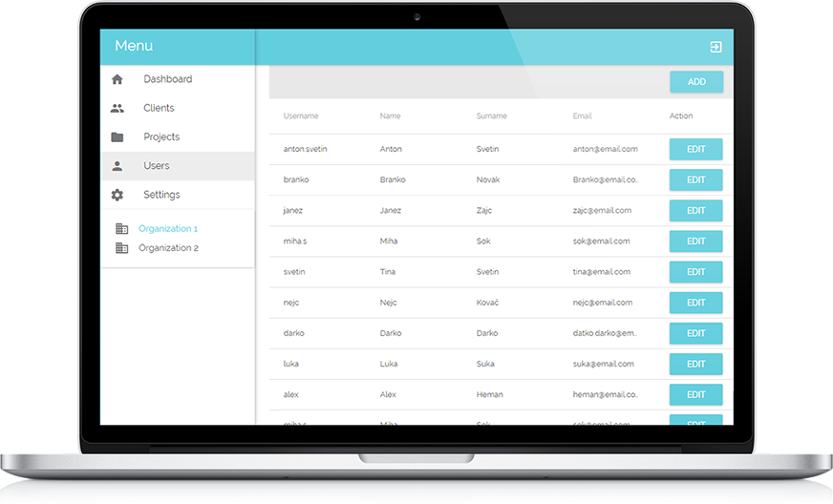Edit user nejc Kovač
Image resolution: width=833 pixels, height=504 pixels.
tap(695, 303)
